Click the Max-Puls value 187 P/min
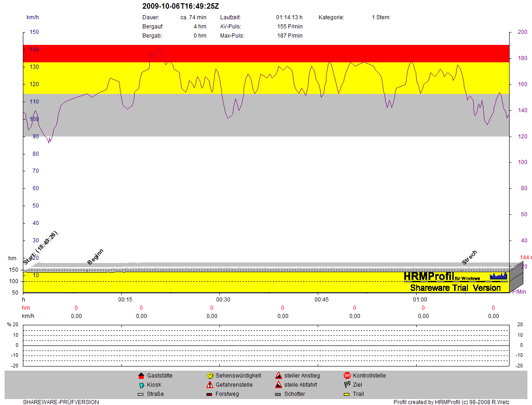Screen dimensions: 532x405 coord(290,36)
